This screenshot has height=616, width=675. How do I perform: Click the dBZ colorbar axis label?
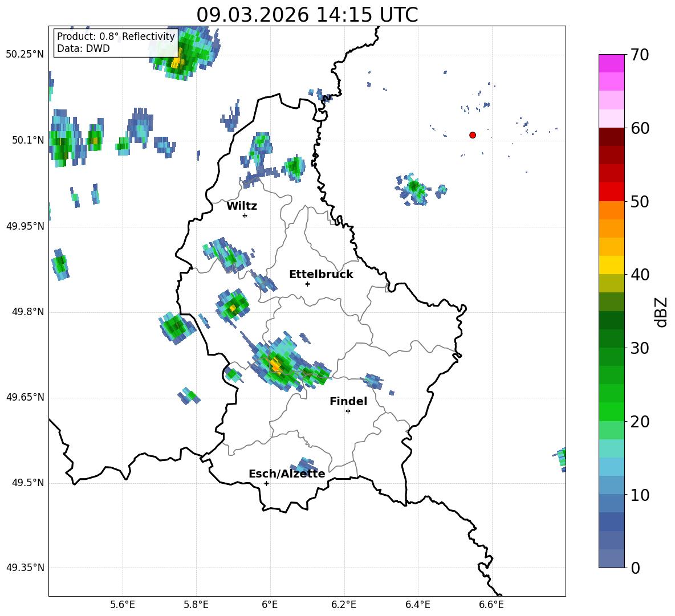(662, 312)
